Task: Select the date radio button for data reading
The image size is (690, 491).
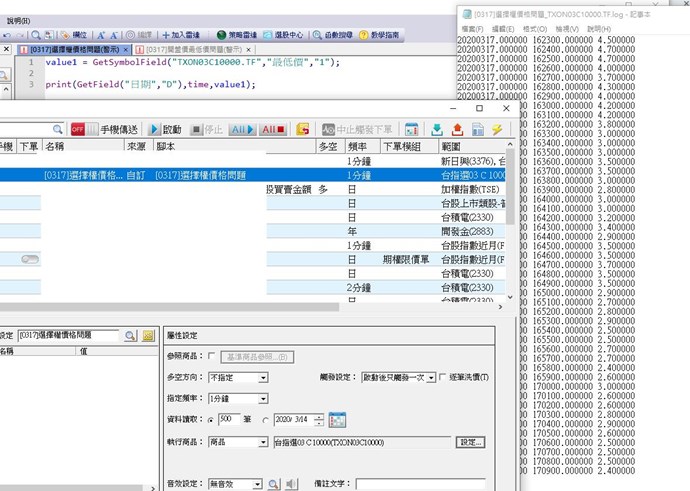Action: tap(266, 419)
